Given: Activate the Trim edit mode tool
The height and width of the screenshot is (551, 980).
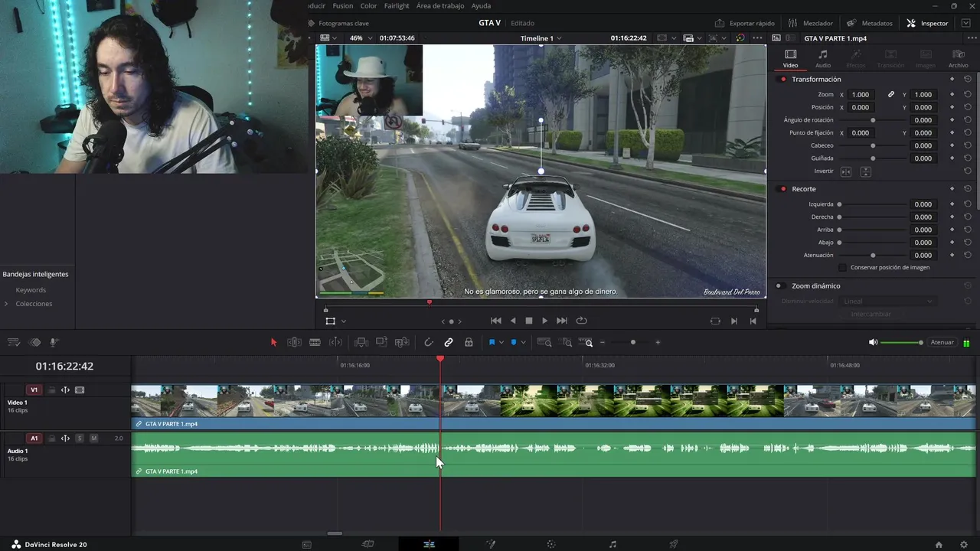Looking at the screenshot, I should (x=294, y=342).
